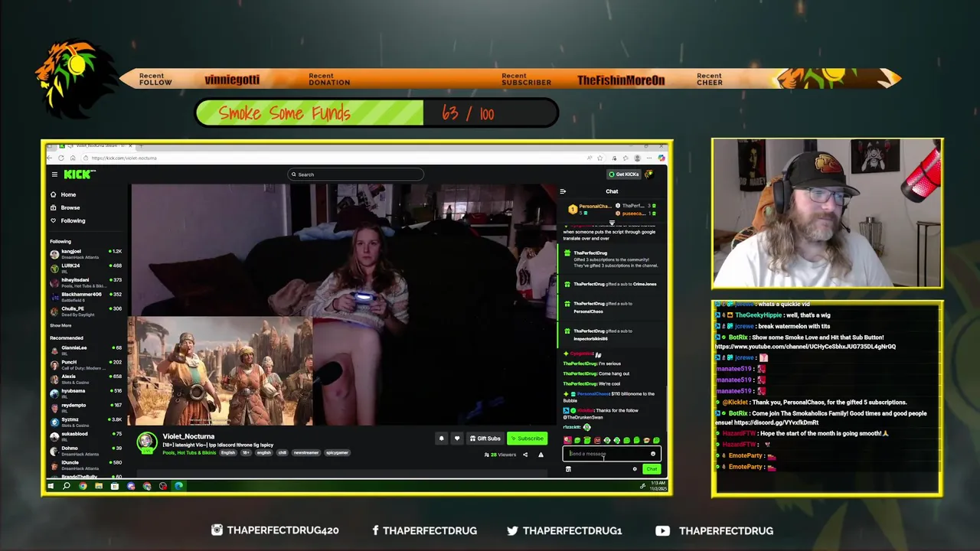Open Following in Kick sidebar
Viewport: 980px width, 551px height.
coord(68,220)
